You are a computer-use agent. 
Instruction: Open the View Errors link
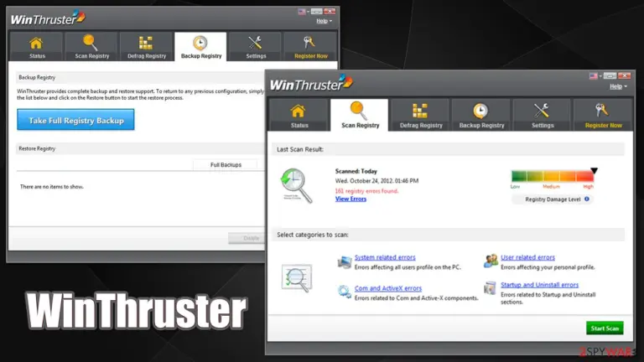(x=351, y=199)
